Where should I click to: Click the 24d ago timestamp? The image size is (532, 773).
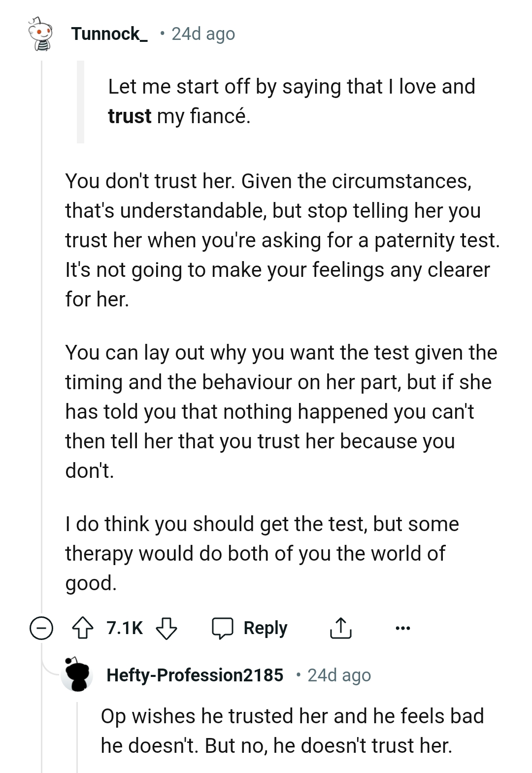[203, 34]
